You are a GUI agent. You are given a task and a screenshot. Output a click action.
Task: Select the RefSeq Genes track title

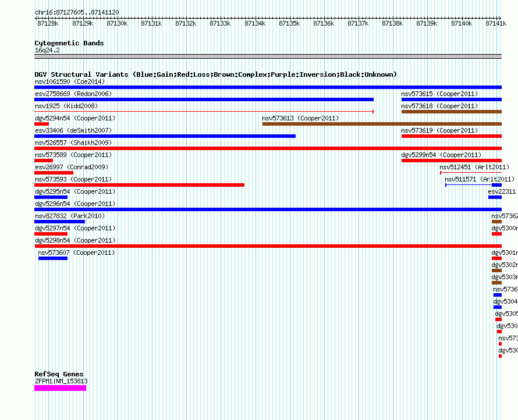pyautogui.click(x=59, y=374)
